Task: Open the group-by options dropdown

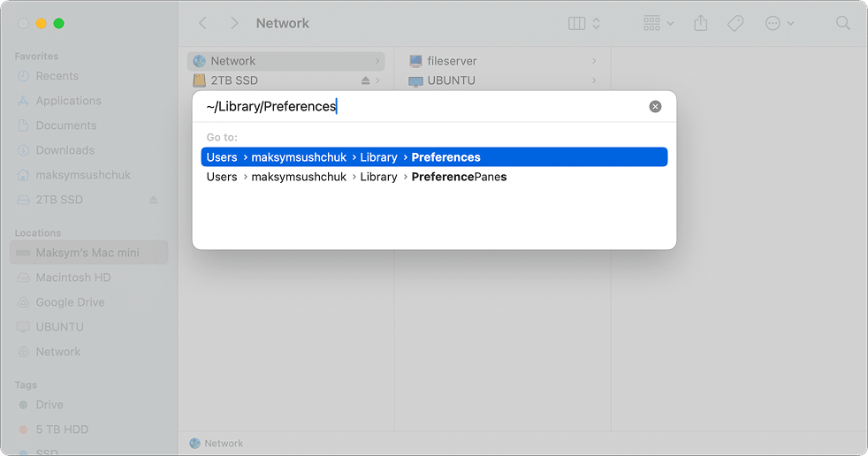Action: point(659,23)
